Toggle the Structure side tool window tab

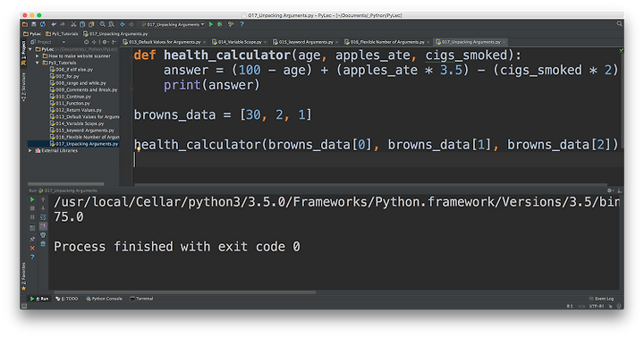[23, 87]
